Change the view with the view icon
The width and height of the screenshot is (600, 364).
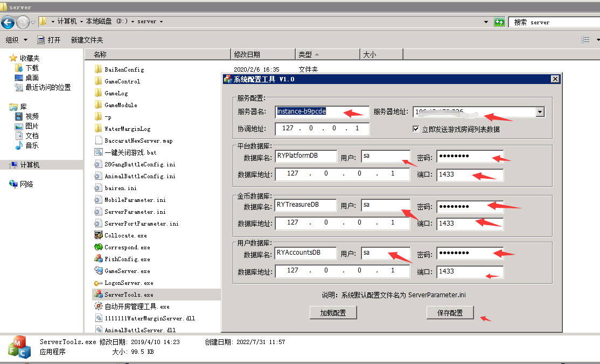pos(585,40)
